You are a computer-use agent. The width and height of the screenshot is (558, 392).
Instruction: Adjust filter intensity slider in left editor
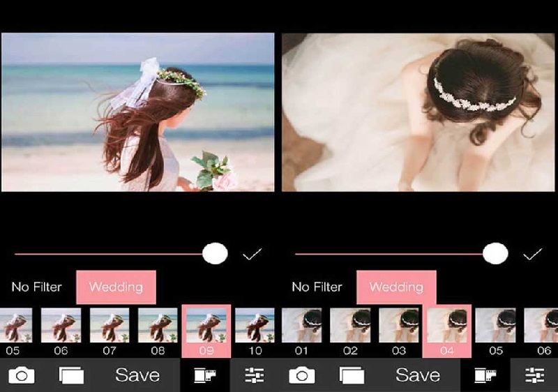click(x=121, y=254)
